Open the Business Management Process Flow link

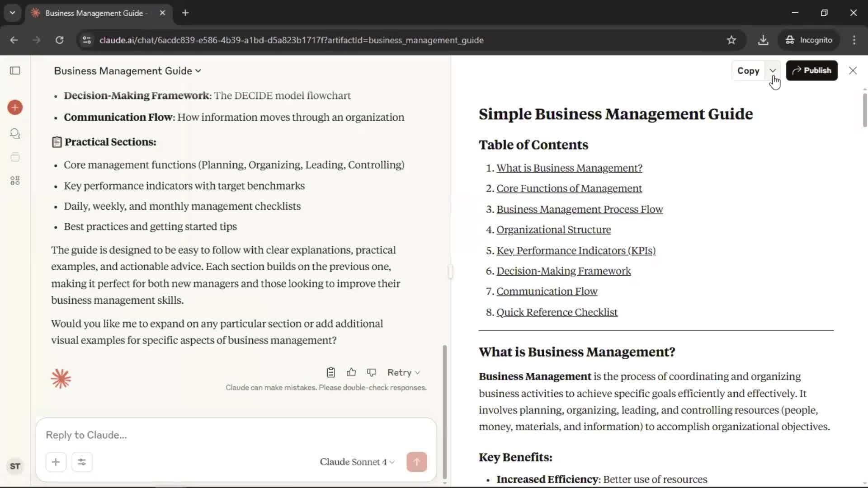(580, 209)
